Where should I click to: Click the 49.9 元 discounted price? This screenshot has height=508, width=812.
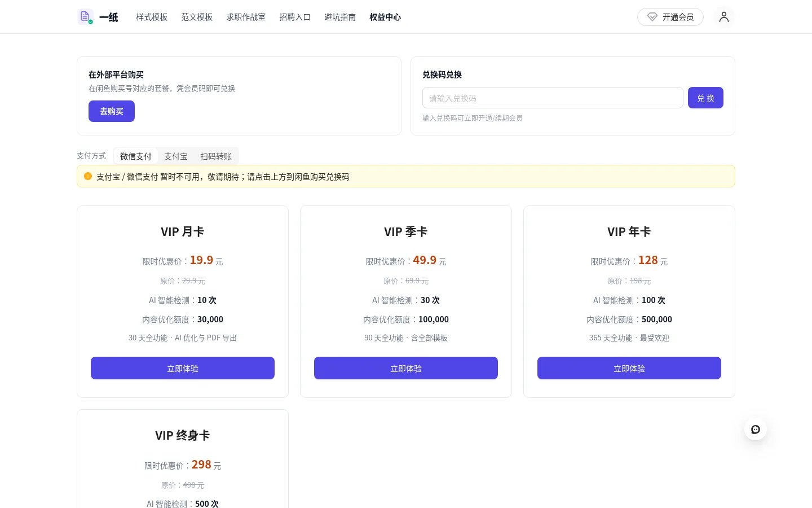(430, 260)
